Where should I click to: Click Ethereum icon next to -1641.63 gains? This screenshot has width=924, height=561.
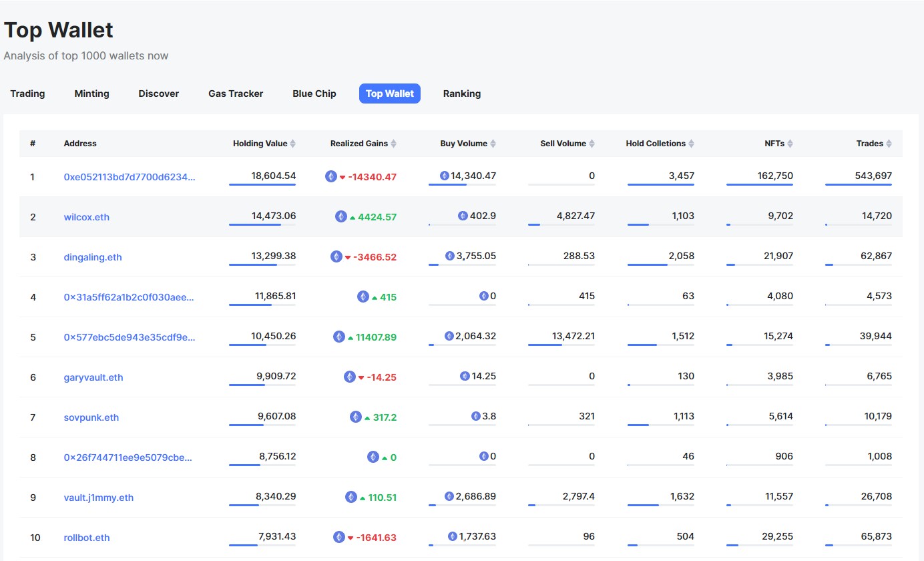coord(339,537)
